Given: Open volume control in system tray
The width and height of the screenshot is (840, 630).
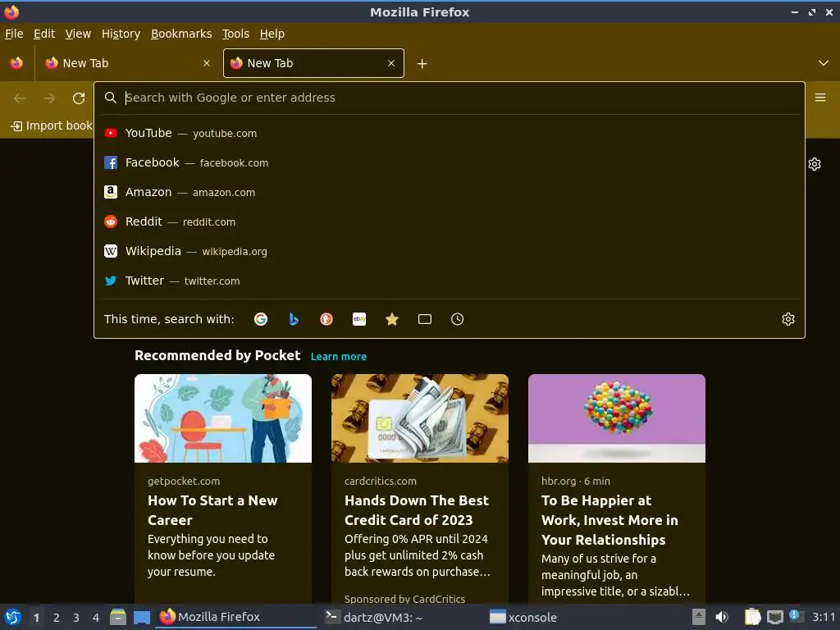Looking at the screenshot, I should tap(722, 617).
